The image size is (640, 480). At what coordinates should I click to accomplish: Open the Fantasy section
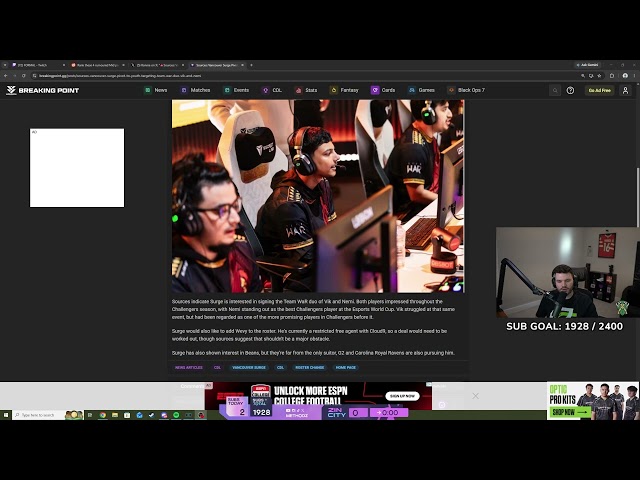(x=344, y=90)
